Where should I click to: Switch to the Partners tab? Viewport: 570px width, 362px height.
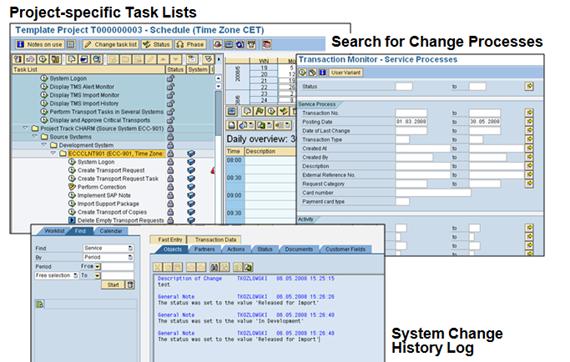(204, 249)
